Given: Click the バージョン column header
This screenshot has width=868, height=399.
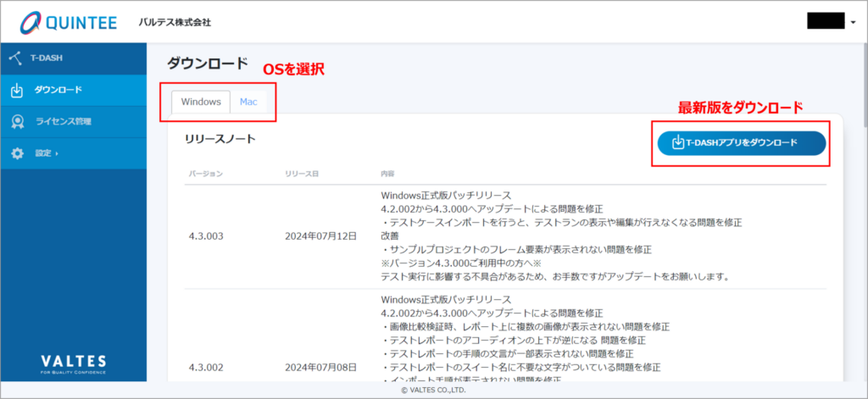Looking at the screenshot, I should pos(206,174).
